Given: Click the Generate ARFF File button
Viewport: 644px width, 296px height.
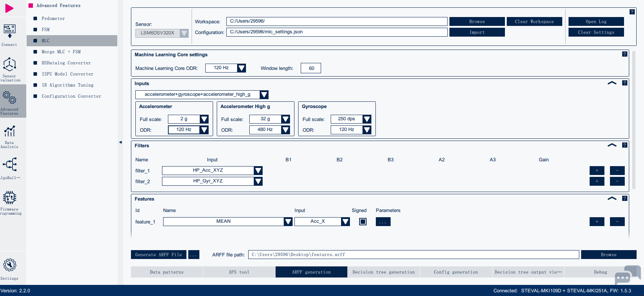Looking at the screenshot, I should click(x=158, y=255).
